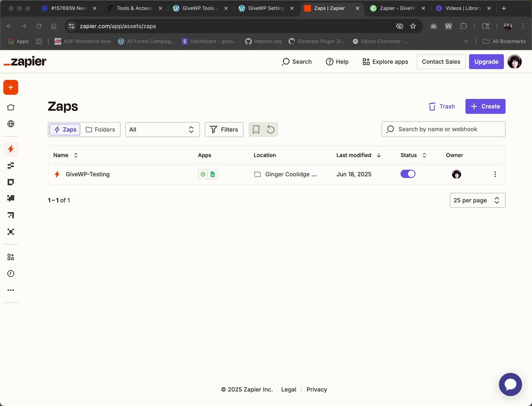Click the Jun 18, 2025 date cell
Viewport: 532px width, 406px height.
354,174
